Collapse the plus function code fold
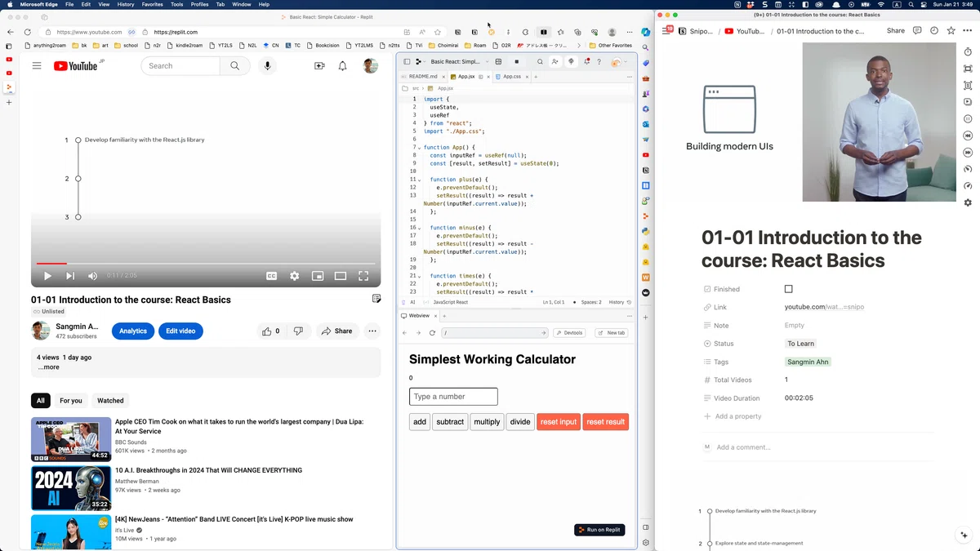Screen dimensions: 980x551 (420, 180)
